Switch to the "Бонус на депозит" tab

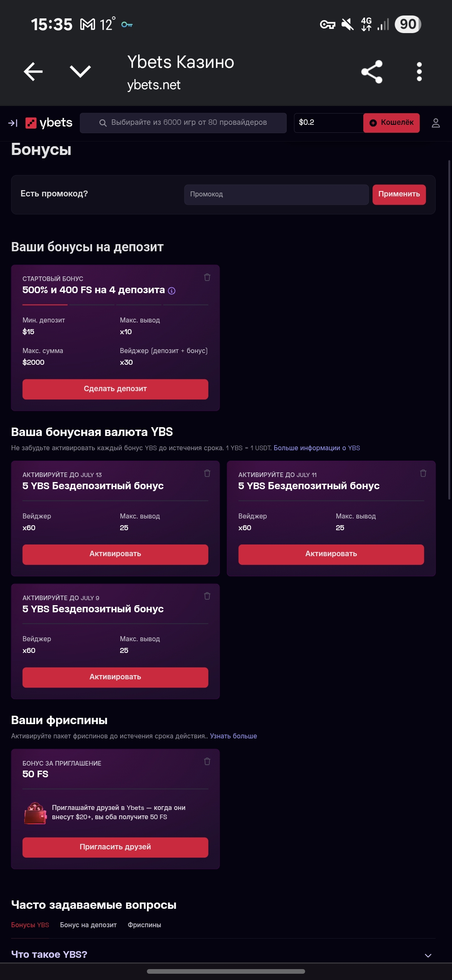pyautogui.click(x=88, y=925)
